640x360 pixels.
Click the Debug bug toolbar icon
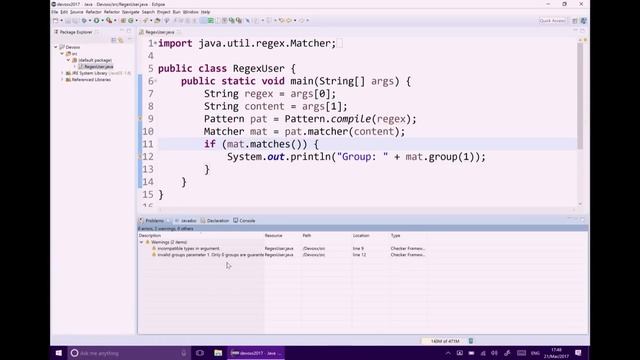pos(84,20)
